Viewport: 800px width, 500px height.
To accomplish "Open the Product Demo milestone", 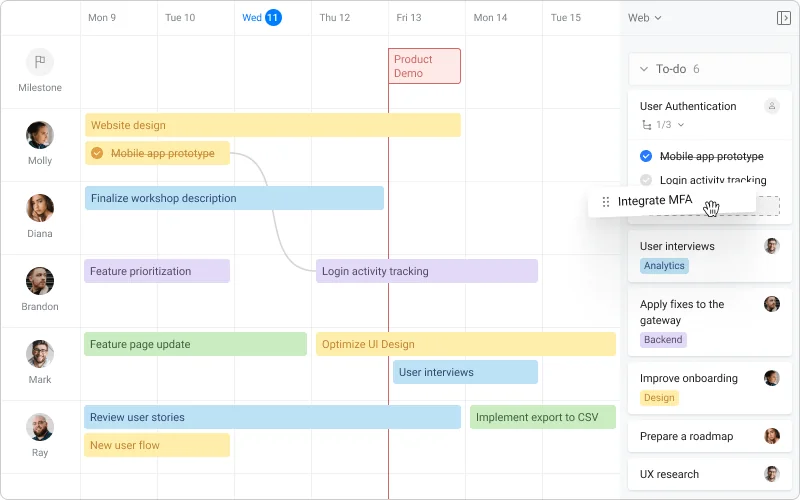I will (x=424, y=66).
